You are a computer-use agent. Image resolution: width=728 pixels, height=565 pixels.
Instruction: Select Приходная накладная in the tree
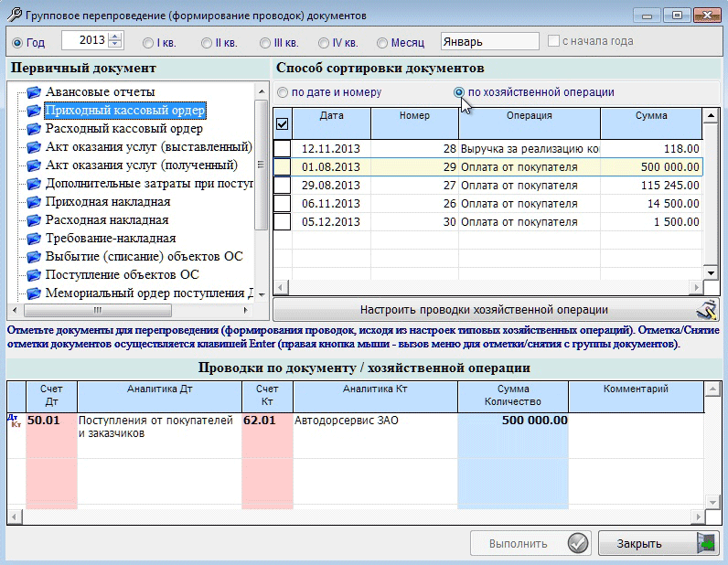point(108,202)
